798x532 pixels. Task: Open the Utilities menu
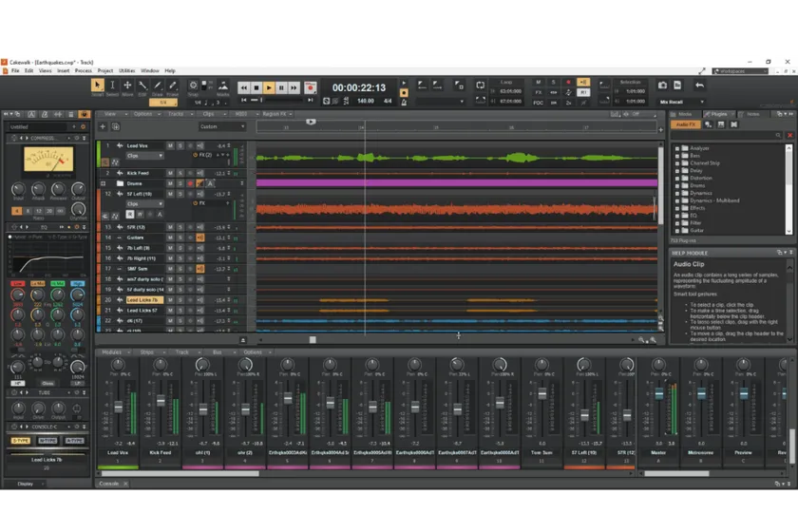click(126, 70)
